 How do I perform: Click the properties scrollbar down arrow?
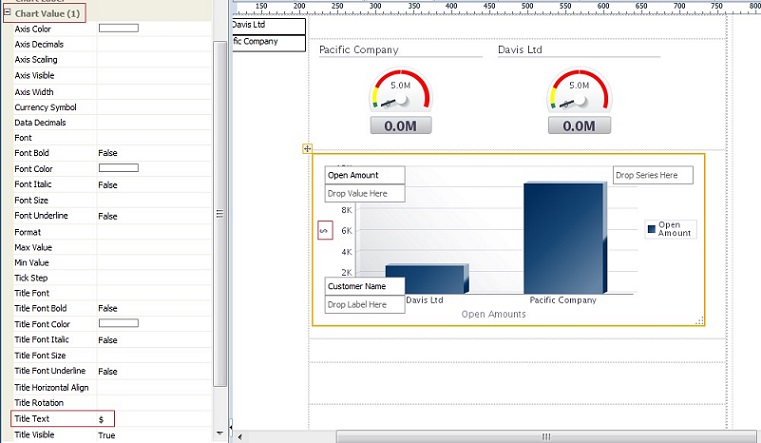tap(220, 433)
